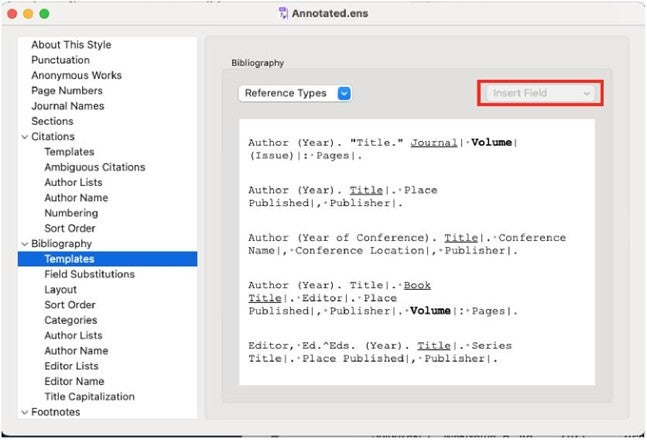This screenshot has height=440, width=647.
Task: Click inside the Editor, Ed.^Eds. template line
Action: click(x=380, y=352)
